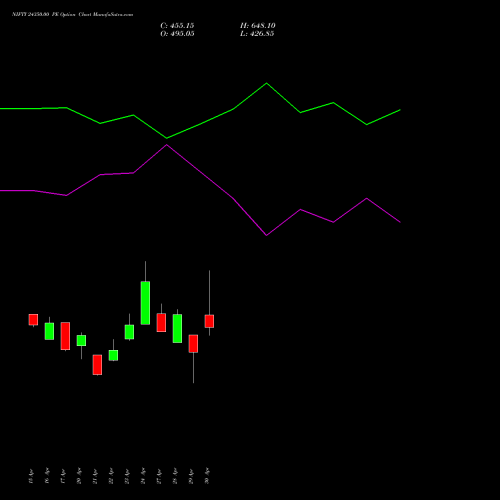Click the red candlestick for 21 Apr
This screenshot has width=500, height=500.
pyautogui.click(x=97, y=365)
